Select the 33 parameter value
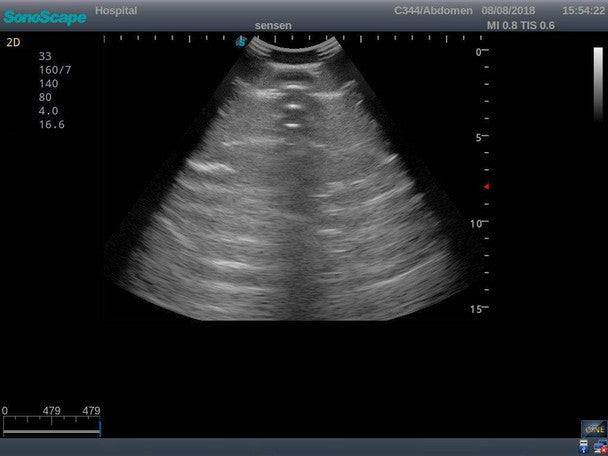The width and height of the screenshot is (608, 456). click(45, 56)
